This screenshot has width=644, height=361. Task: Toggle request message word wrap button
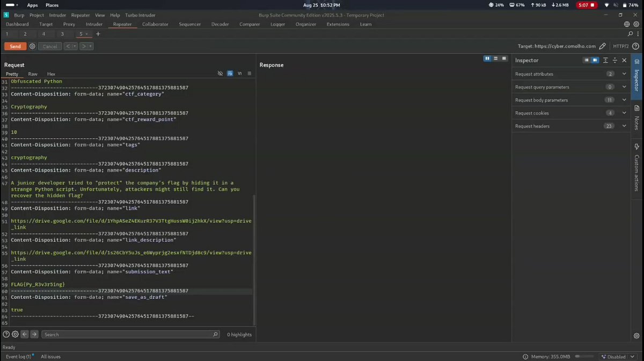(230, 73)
